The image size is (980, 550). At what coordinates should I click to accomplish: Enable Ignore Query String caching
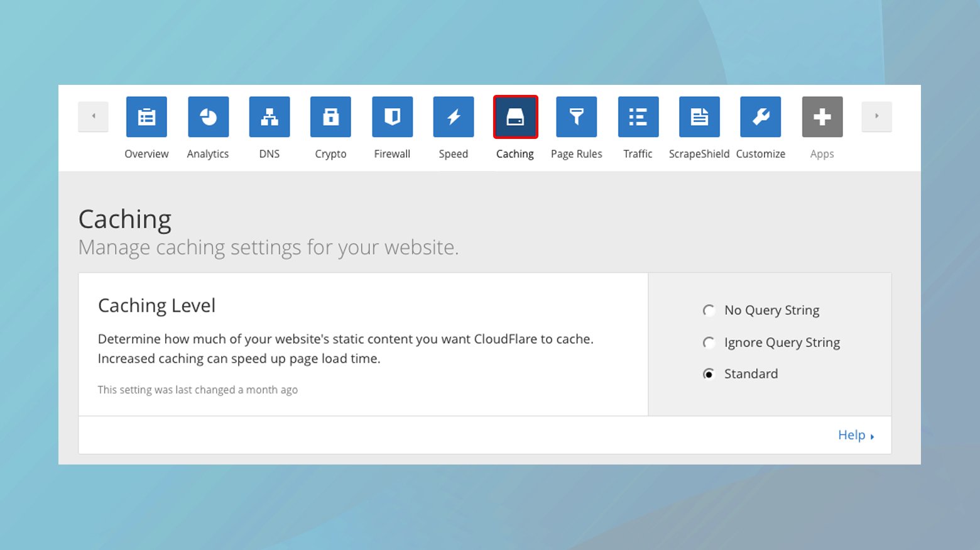709,343
